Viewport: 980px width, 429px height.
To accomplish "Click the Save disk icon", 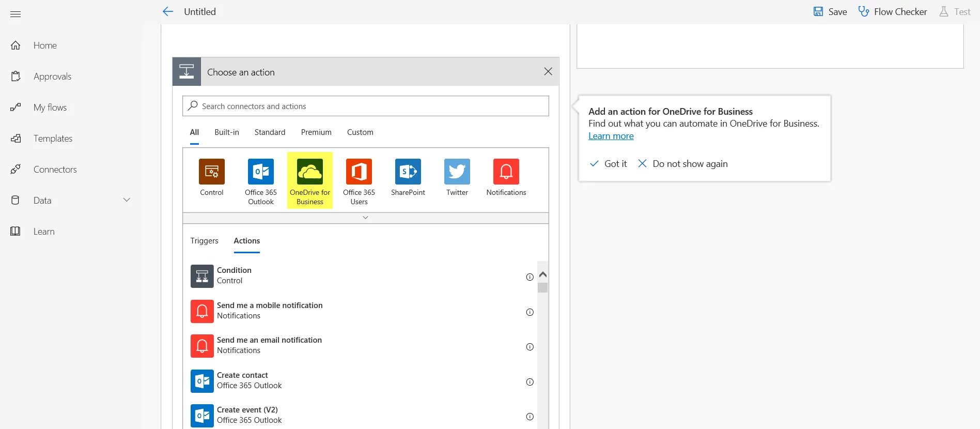I will tap(818, 11).
